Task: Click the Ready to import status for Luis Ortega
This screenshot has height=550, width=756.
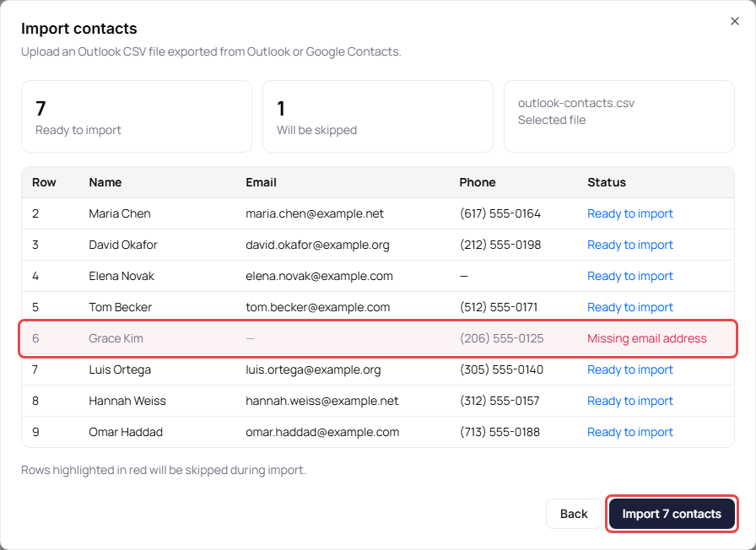Action: coord(630,369)
